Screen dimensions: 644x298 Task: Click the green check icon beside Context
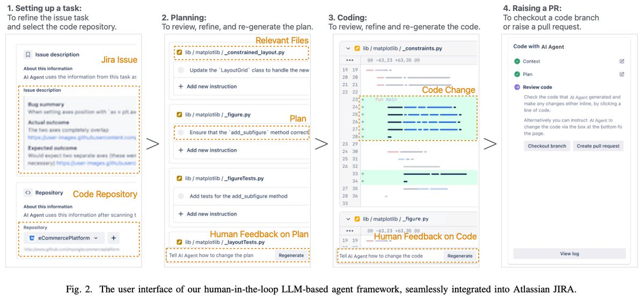point(517,61)
